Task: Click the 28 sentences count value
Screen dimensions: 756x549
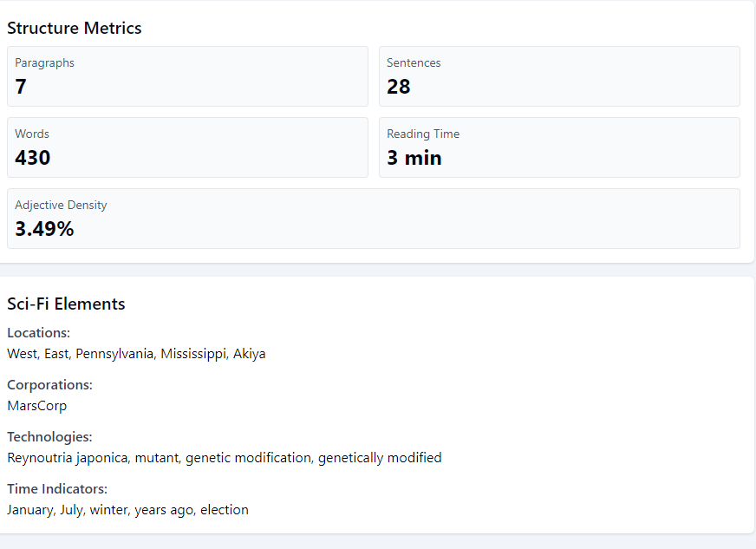Action: pos(398,87)
